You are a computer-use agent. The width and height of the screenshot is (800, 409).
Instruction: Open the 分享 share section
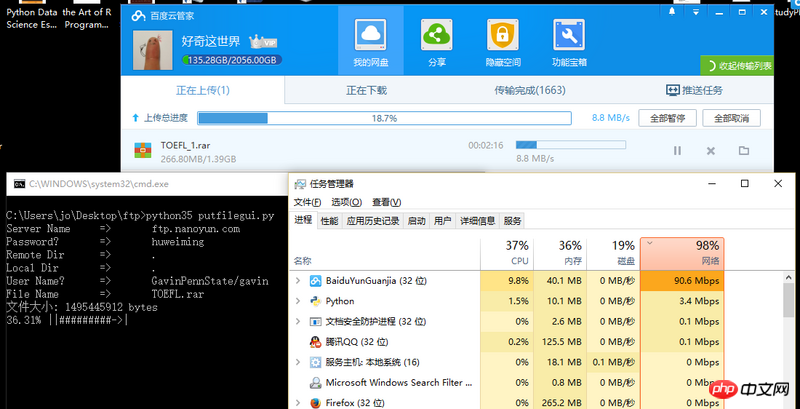(x=437, y=42)
